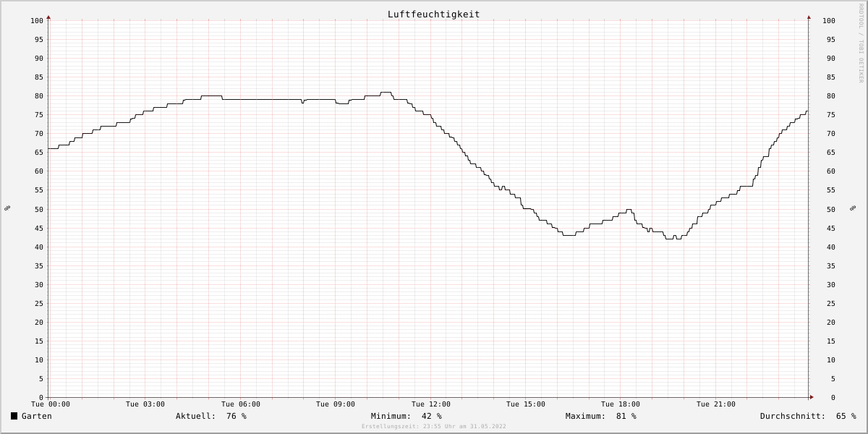
Task: Click the left axis percent unit symbol
Action: point(7,208)
